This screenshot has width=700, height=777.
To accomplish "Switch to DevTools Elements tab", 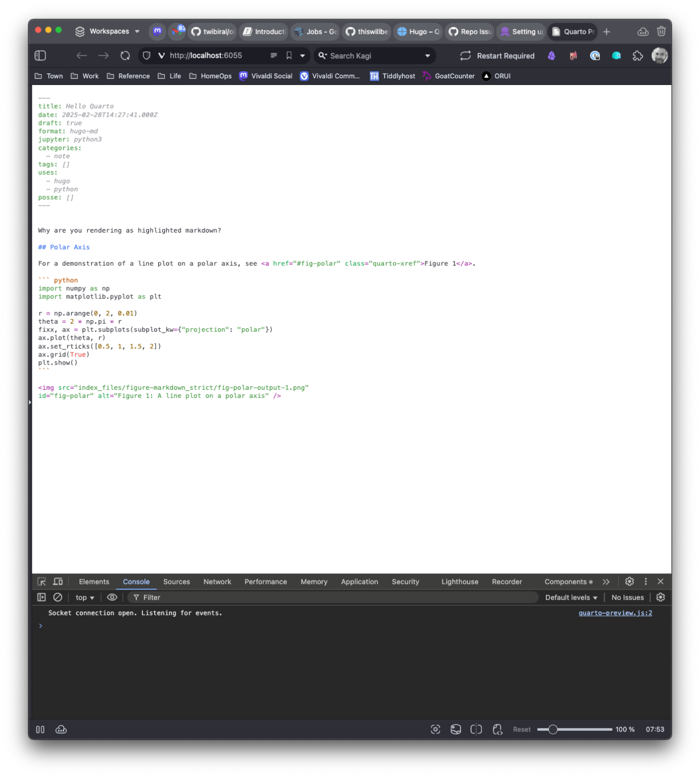I will pos(94,582).
